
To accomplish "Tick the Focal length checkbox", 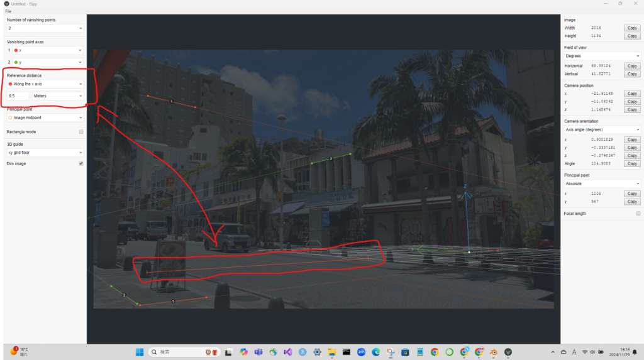I will click(638, 214).
